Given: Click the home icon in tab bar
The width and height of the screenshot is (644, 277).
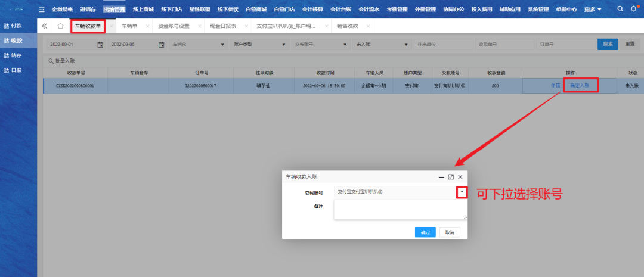Looking at the screenshot, I should 60,26.
